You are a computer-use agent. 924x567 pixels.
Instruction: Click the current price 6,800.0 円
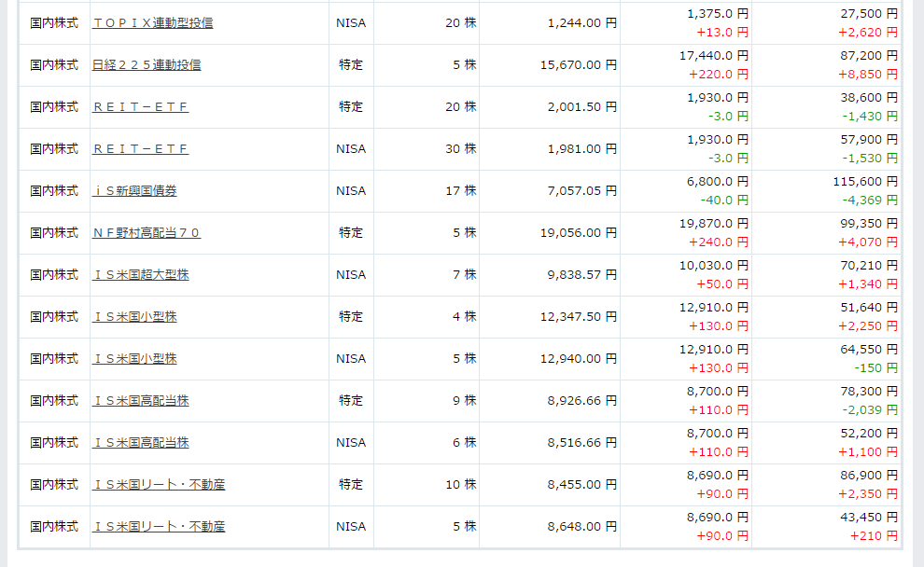coord(718,181)
